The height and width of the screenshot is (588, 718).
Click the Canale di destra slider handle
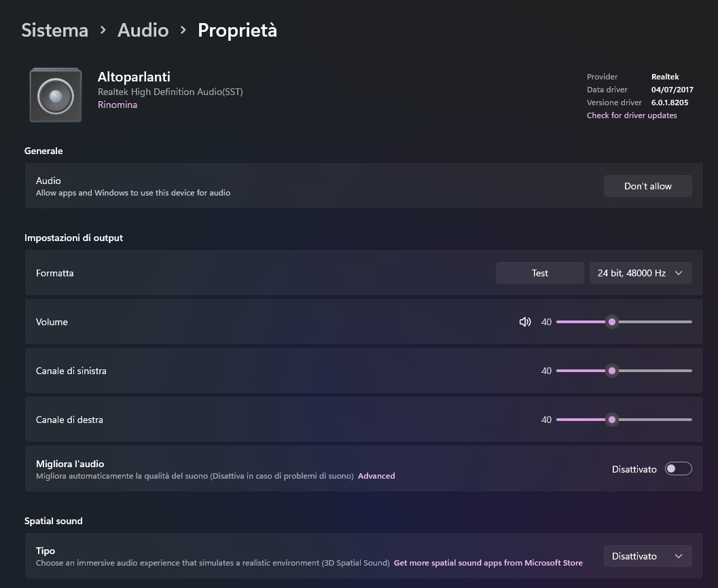612,420
